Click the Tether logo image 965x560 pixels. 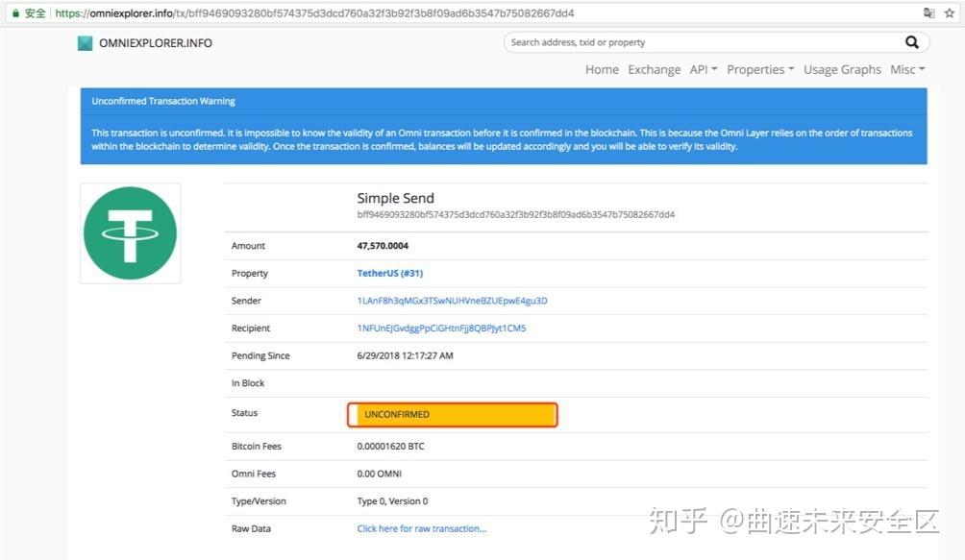tap(131, 233)
